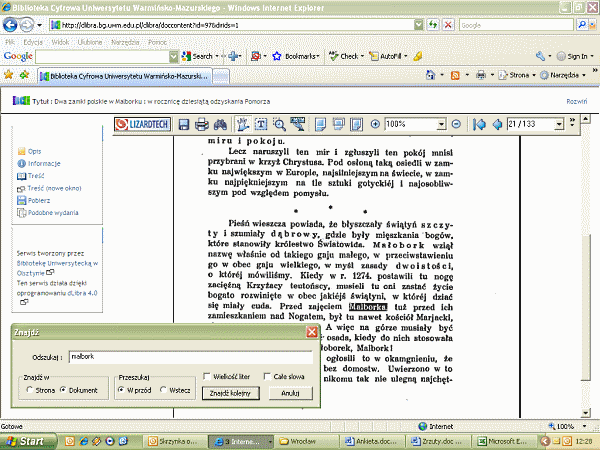Click the binoculars find icon
600x450 pixels.
pyautogui.click(x=219, y=124)
